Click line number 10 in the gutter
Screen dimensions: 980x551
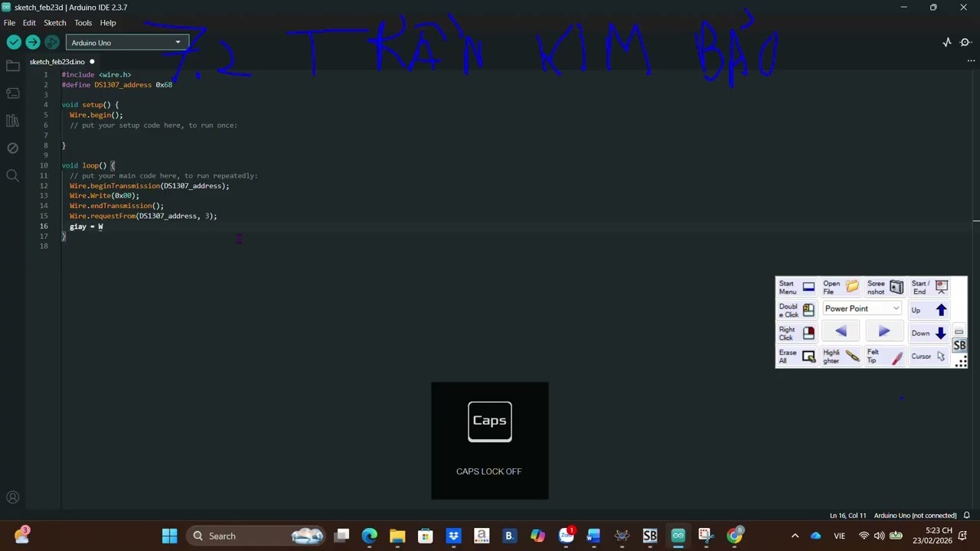pos(44,165)
